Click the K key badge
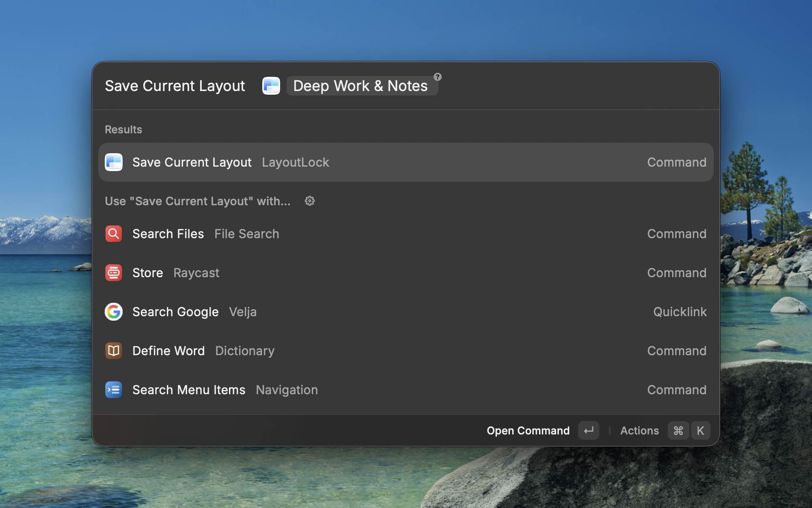812x508 pixels. (x=700, y=430)
